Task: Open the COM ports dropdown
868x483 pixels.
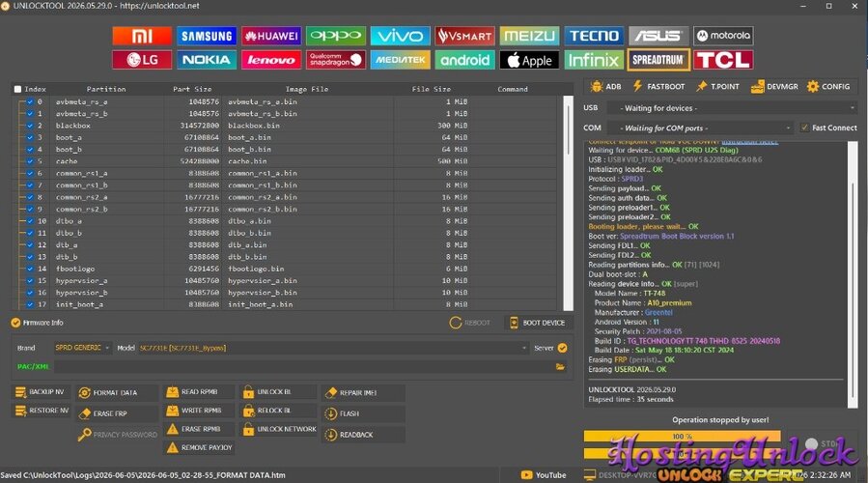Action: coord(700,128)
